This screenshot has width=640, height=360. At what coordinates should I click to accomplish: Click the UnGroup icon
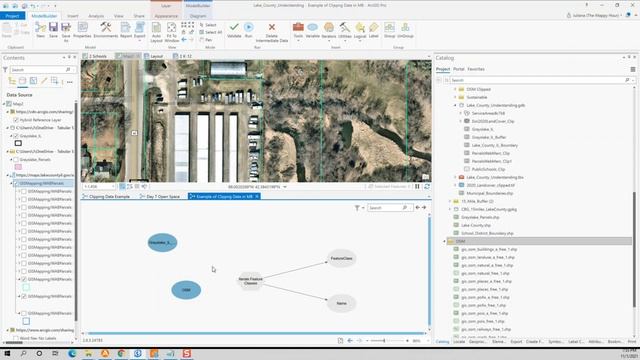[405, 30]
